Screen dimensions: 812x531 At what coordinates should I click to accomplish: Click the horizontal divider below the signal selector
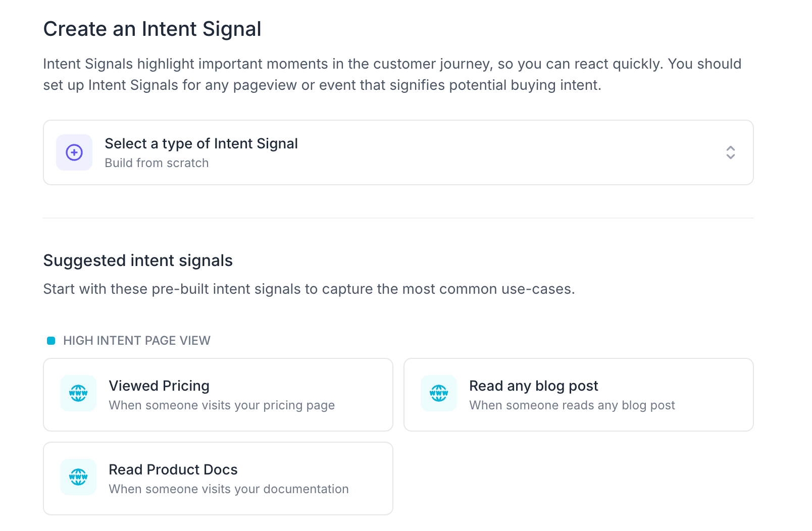[x=398, y=218]
